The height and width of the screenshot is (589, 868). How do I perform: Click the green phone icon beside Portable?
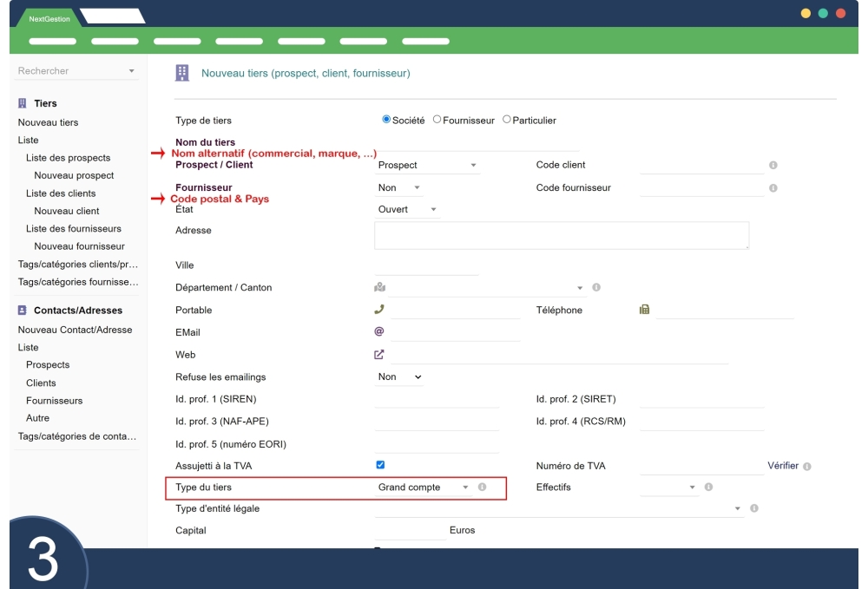tap(379, 310)
